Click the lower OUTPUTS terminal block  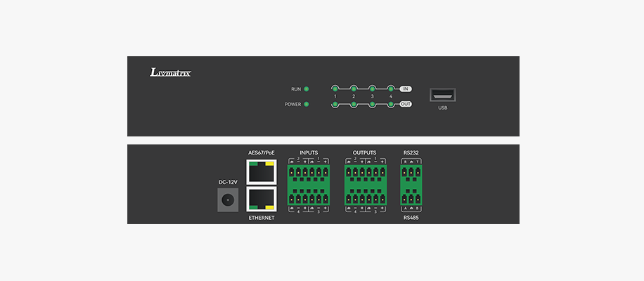[x=364, y=195]
